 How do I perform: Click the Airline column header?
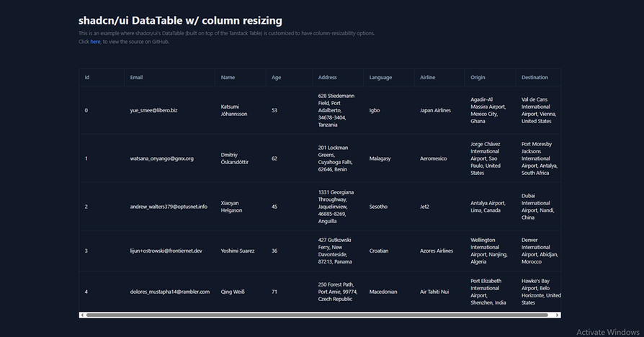[x=428, y=78]
